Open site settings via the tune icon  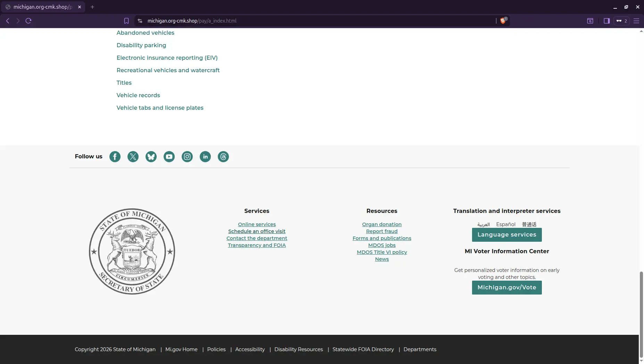pos(140,21)
